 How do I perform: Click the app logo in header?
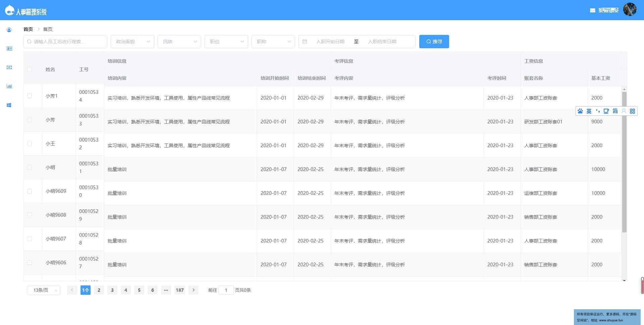pyautogui.click(x=9, y=10)
